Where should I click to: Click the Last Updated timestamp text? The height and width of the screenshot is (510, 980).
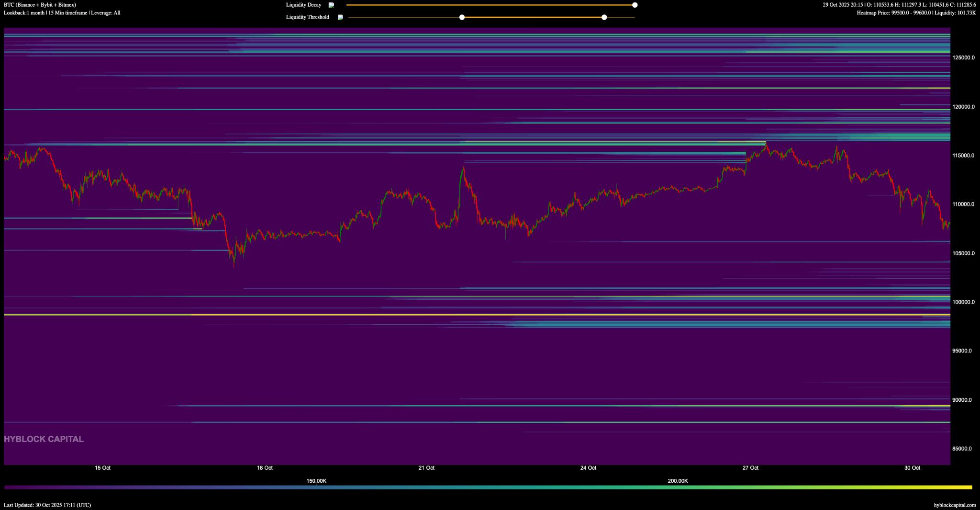click(47, 505)
